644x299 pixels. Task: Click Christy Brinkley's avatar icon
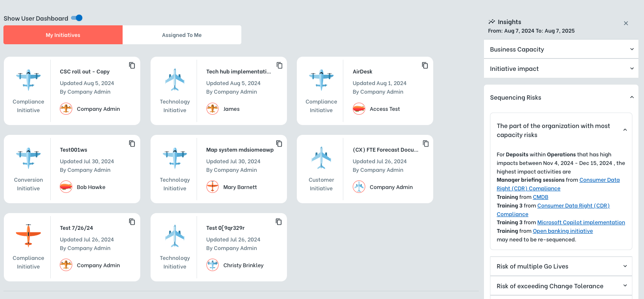click(x=212, y=265)
